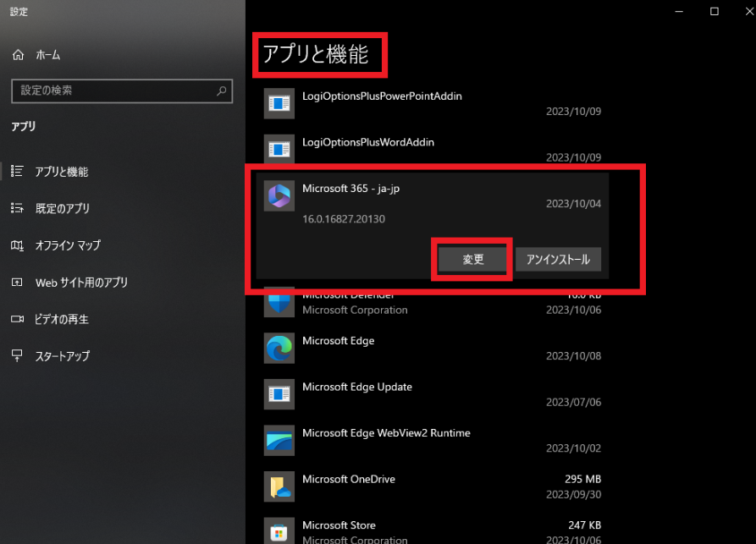Minimize the settings window
Image resolution: width=756 pixels, height=544 pixels.
coord(679,12)
